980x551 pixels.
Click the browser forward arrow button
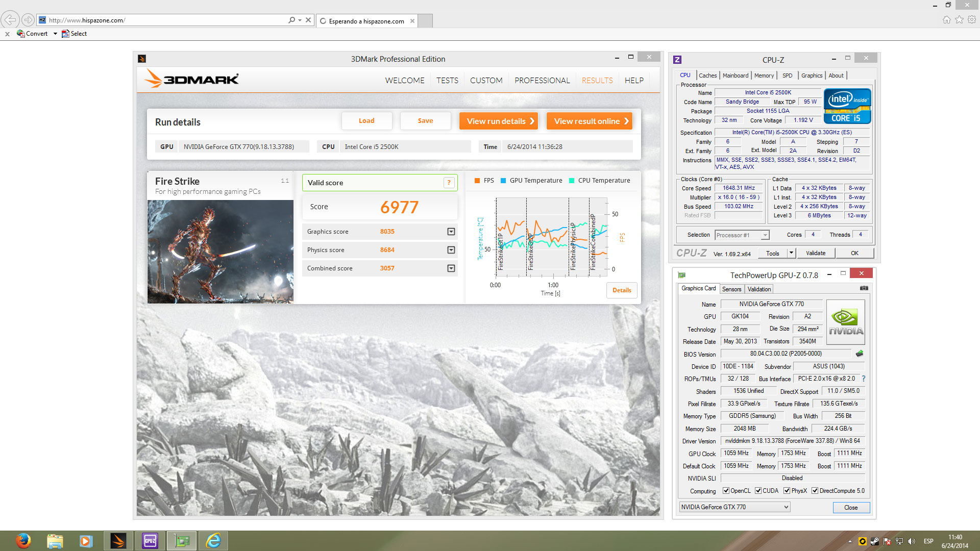coord(28,20)
